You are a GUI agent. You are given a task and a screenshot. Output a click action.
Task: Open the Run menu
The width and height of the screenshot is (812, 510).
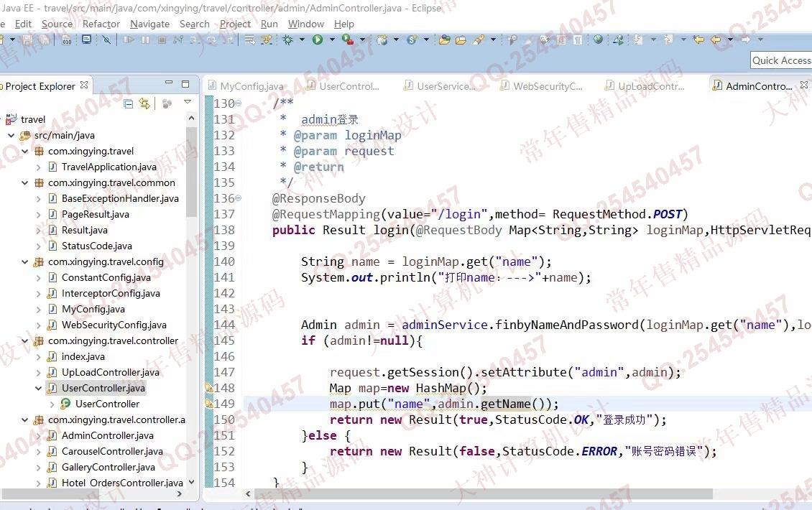point(269,24)
